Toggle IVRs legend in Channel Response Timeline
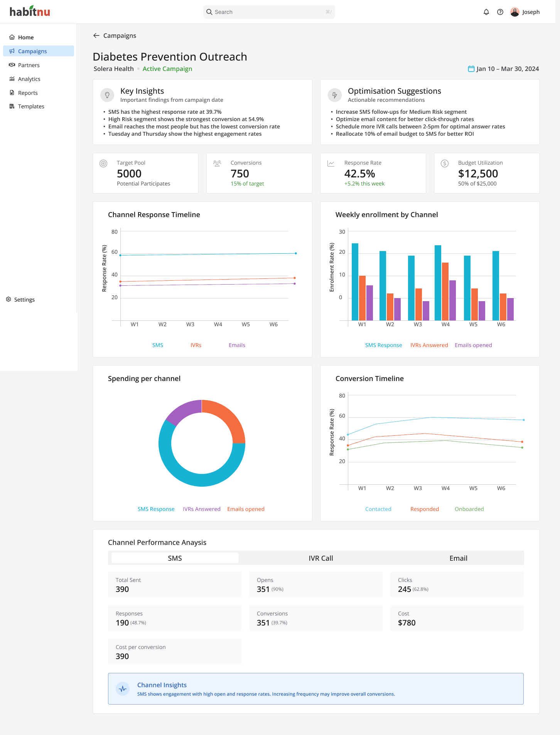Screen dimensions: 560x735 pos(196,345)
